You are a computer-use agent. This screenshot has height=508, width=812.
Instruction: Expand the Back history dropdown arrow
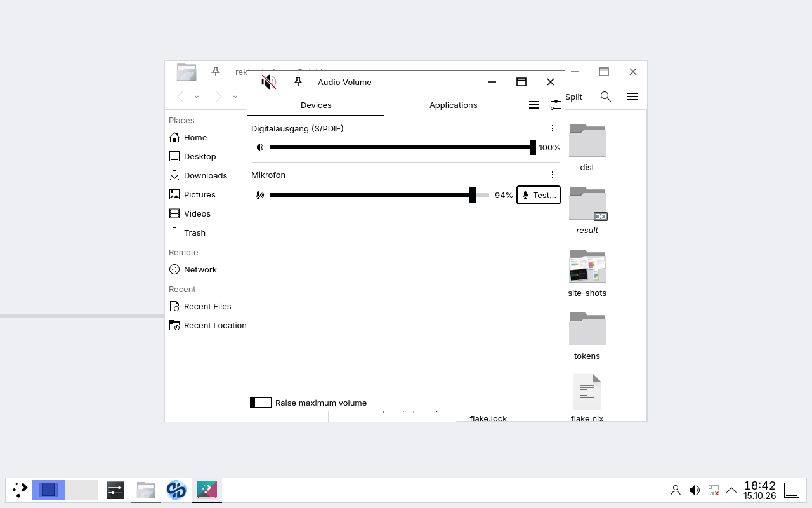[x=197, y=97]
